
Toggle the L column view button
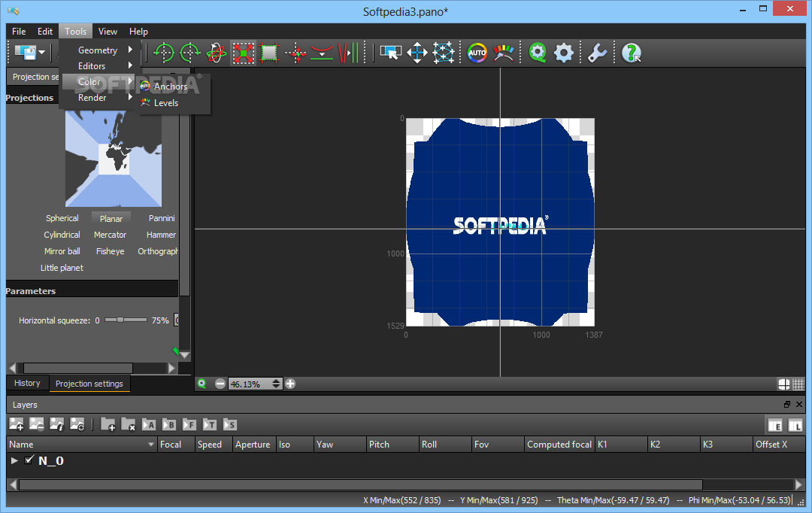[795, 426]
